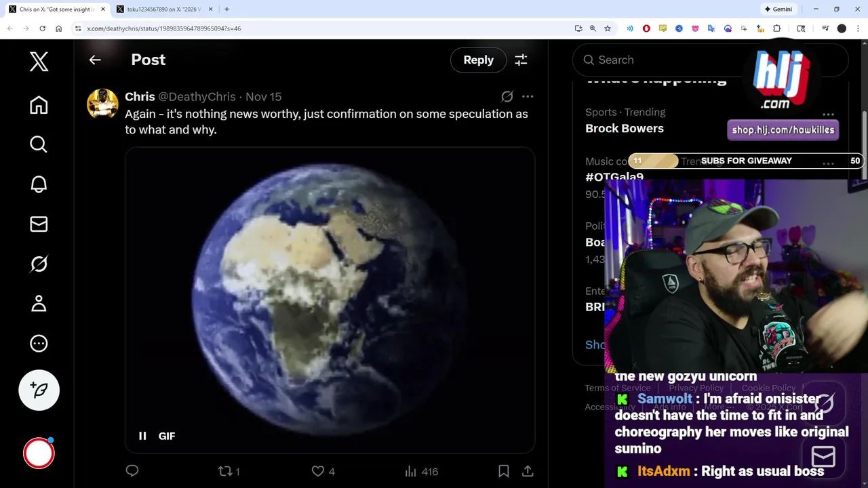Like Chris's post with heart

click(323, 471)
